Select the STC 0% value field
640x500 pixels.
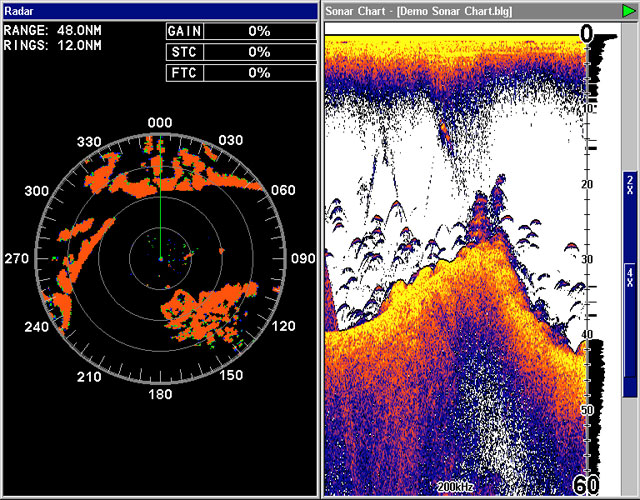[259, 52]
